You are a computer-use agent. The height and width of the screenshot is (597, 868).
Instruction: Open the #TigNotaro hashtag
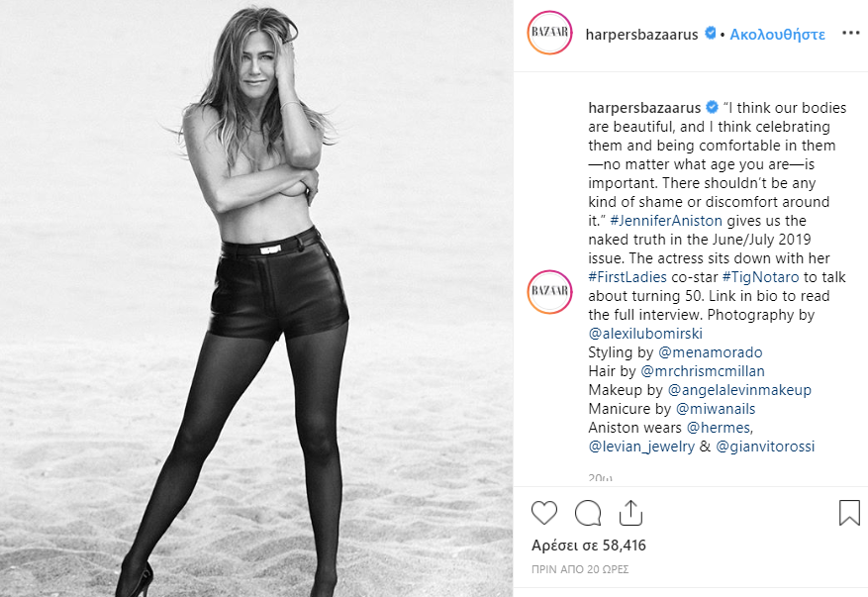pyautogui.click(x=760, y=277)
